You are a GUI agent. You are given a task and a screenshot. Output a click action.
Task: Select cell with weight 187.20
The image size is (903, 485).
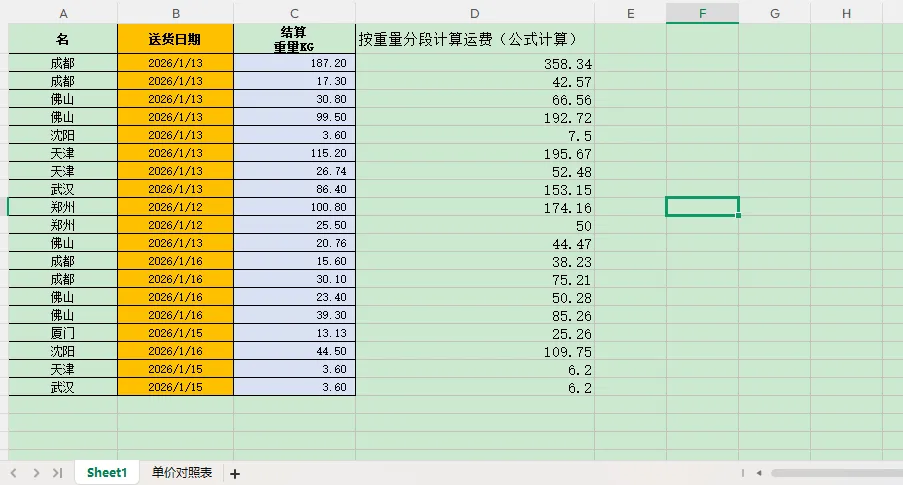pyautogui.click(x=294, y=63)
